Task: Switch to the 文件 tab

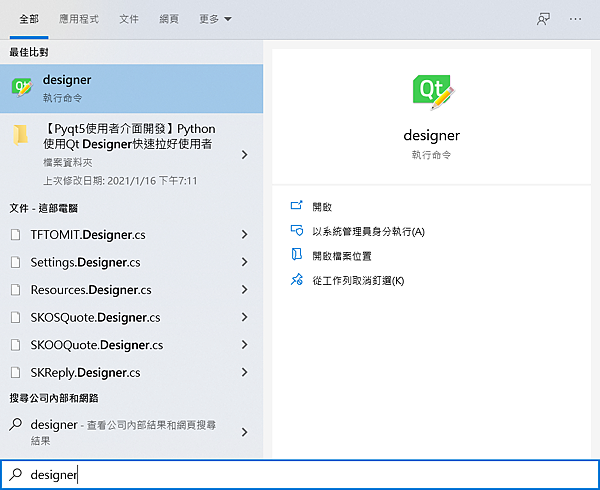Action: coord(129,19)
